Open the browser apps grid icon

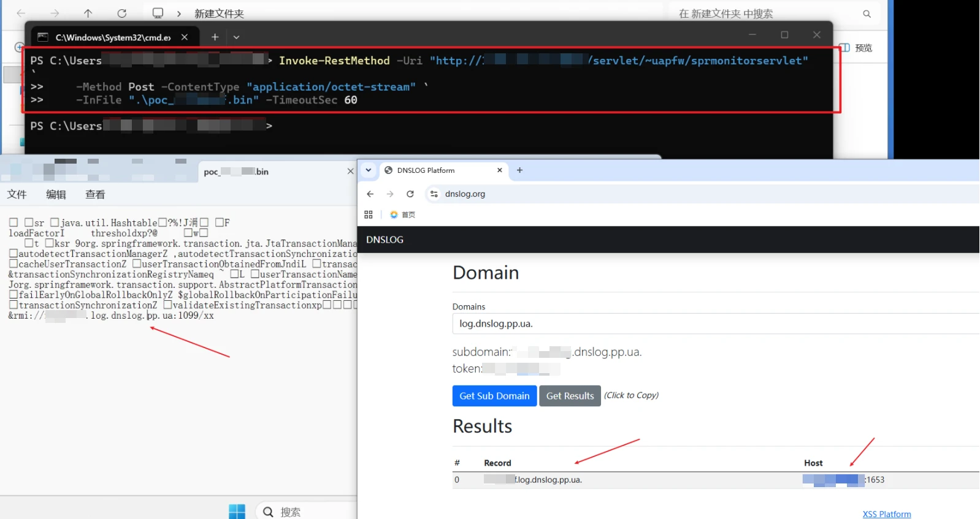tap(369, 214)
